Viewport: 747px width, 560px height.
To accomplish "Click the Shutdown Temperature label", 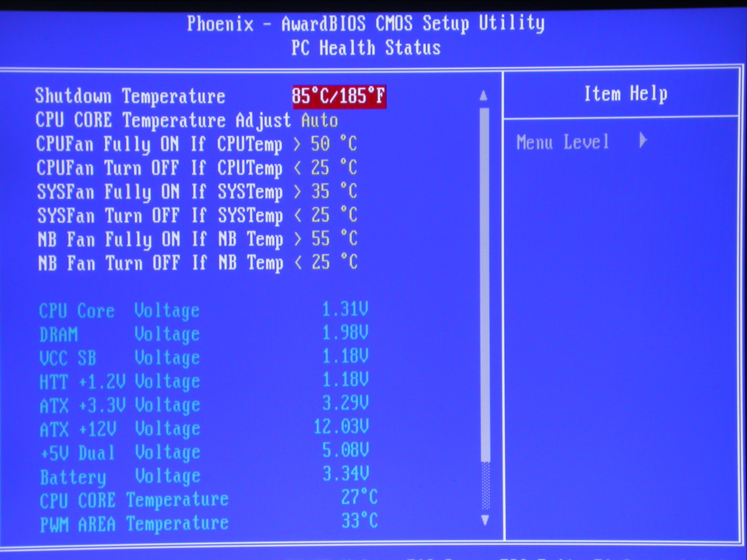I will [x=130, y=96].
